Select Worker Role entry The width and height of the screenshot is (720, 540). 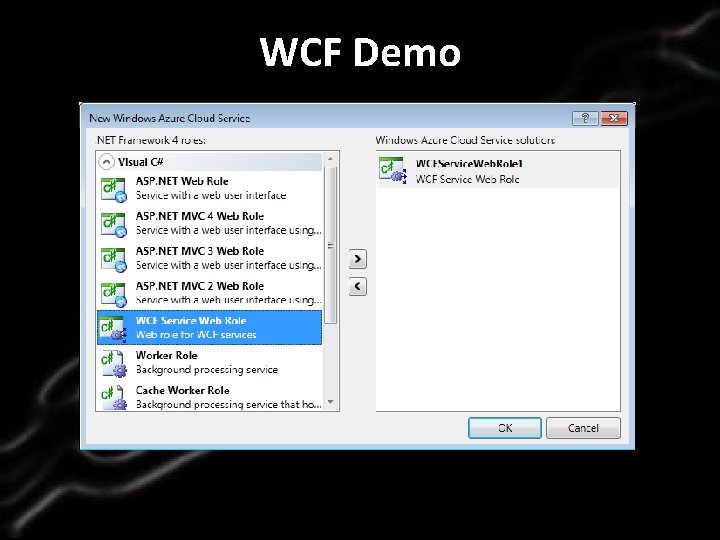(x=209, y=362)
